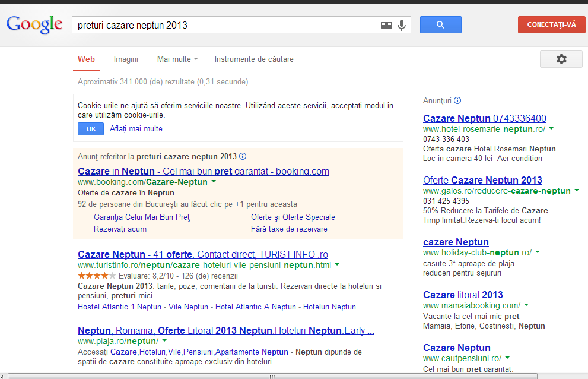
Task: Open 'Cazare Neptun' cautpensiuni ad
Action: coord(457,348)
